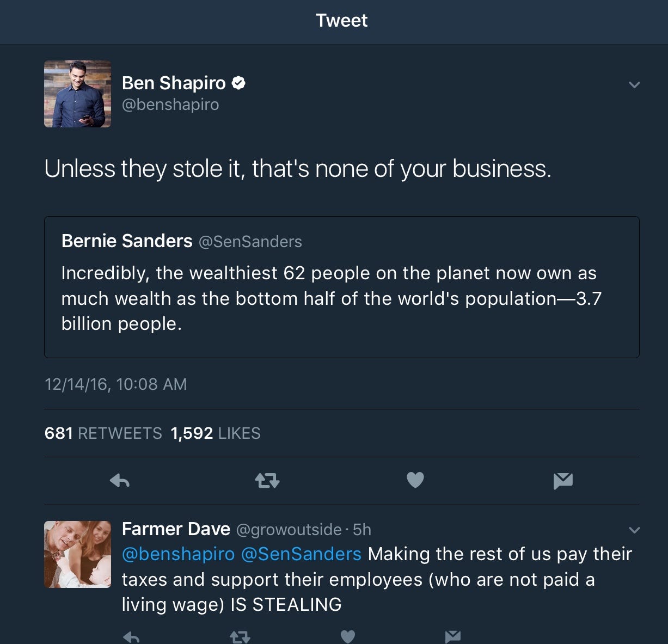Open Ben Shapiro's verified badge
The height and width of the screenshot is (644, 668).
point(238,83)
